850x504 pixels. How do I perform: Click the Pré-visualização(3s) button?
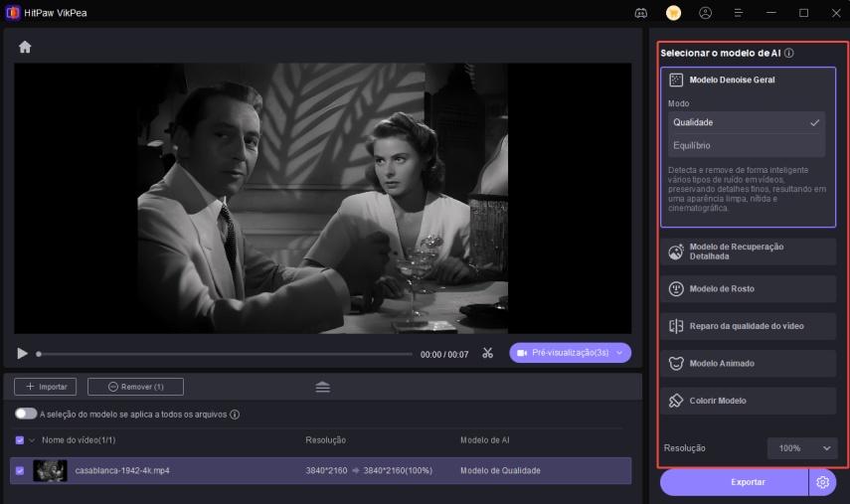(x=571, y=353)
